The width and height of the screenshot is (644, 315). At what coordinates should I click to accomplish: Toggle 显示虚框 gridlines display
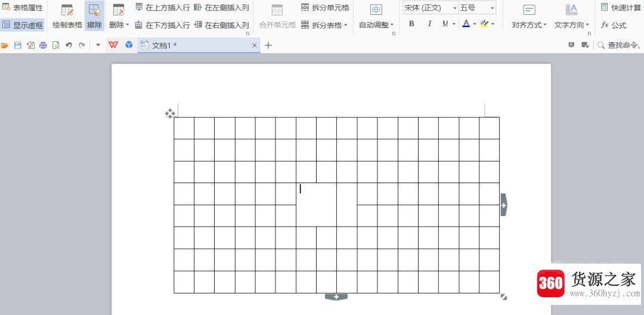click(23, 25)
